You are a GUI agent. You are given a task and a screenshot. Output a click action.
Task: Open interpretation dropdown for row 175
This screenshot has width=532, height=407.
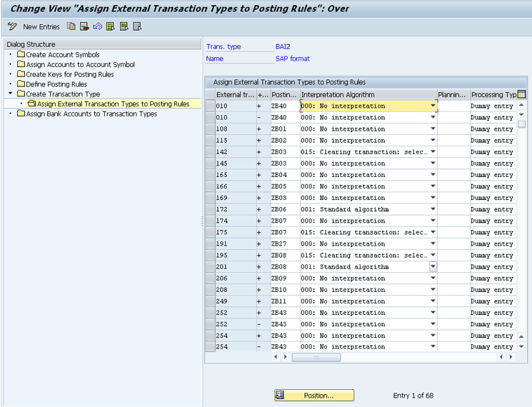click(x=433, y=232)
